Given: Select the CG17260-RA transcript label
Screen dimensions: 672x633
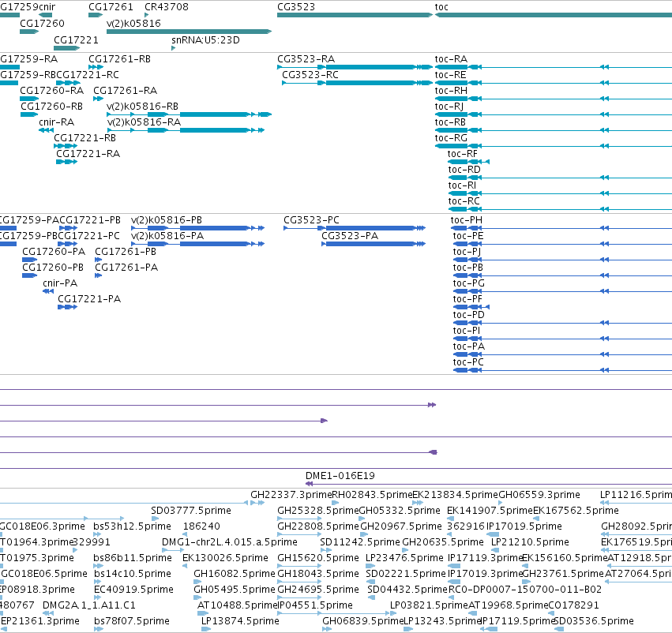Looking at the screenshot, I should [52, 90].
